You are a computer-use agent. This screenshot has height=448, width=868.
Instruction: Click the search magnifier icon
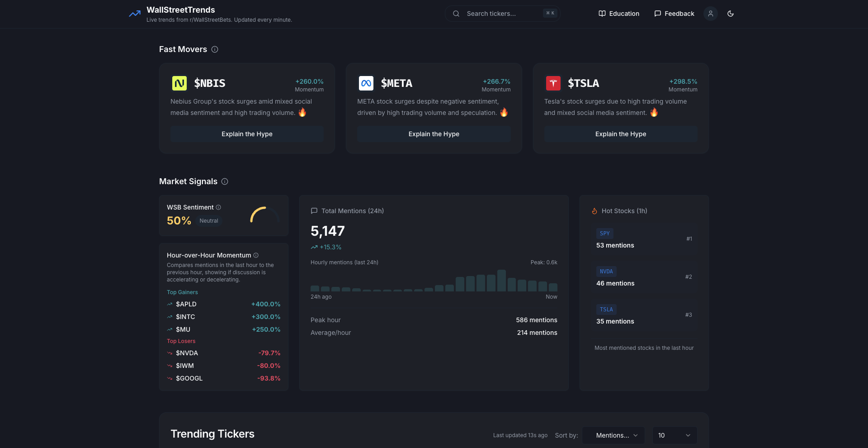[x=456, y=14]
